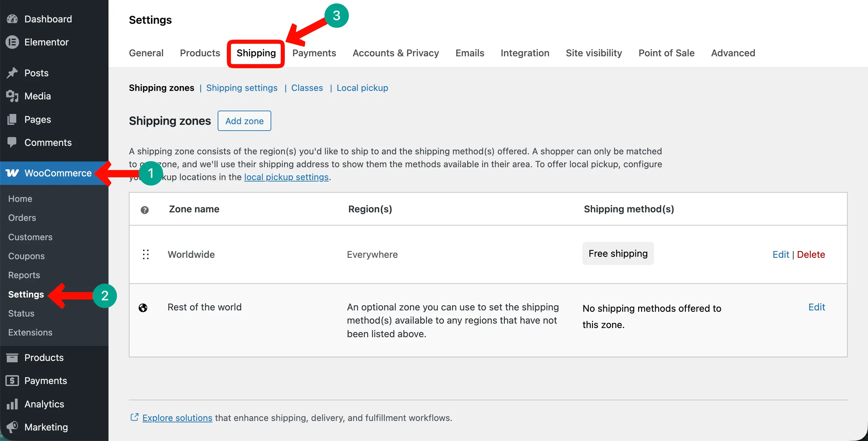Open the Coupons submenu item

point(26,256)
